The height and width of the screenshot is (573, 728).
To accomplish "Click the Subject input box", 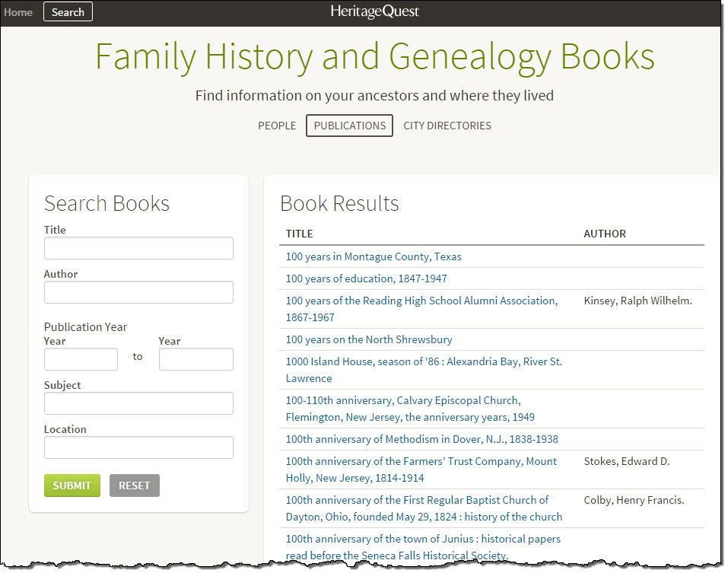I will (x=138, y=403).
